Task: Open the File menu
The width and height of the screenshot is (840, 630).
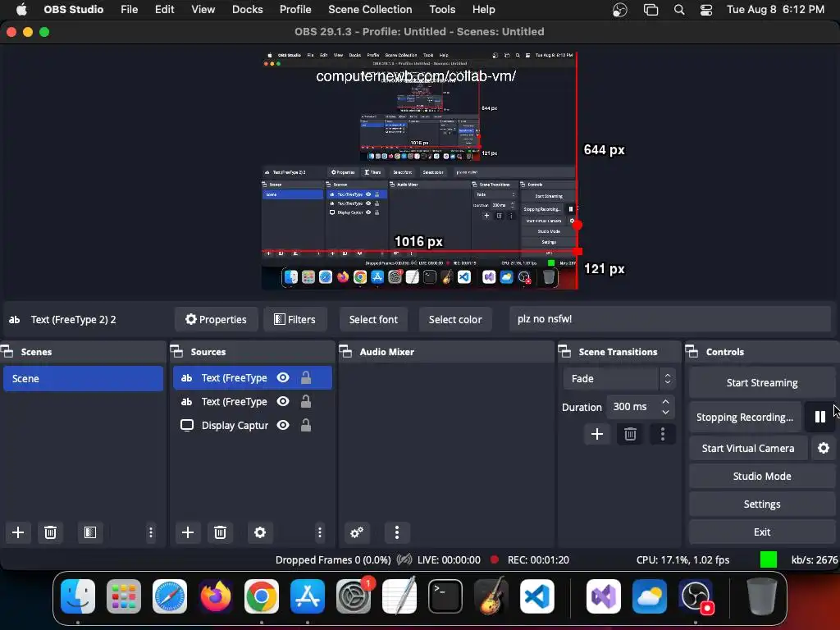Action: (x=129, y=10)
